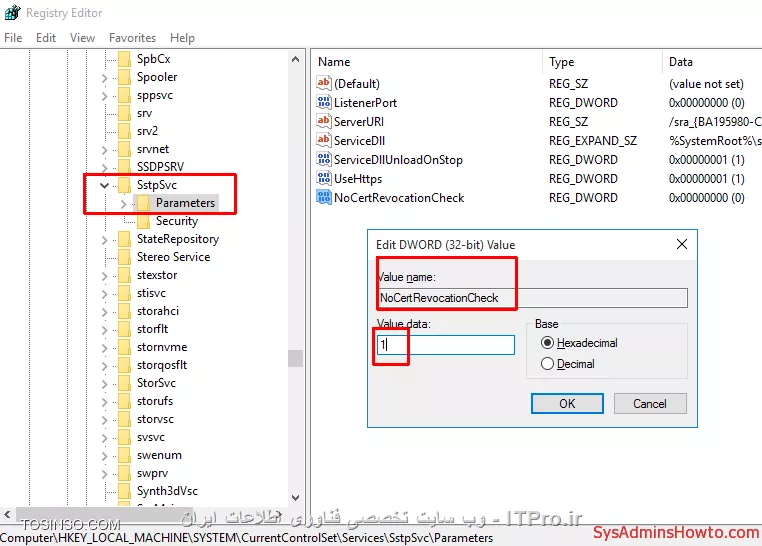This screenshot has height=546, width=762.
Task: Click the UseHttps data value 0x00000001 (1)
Action: pos(707,179)
